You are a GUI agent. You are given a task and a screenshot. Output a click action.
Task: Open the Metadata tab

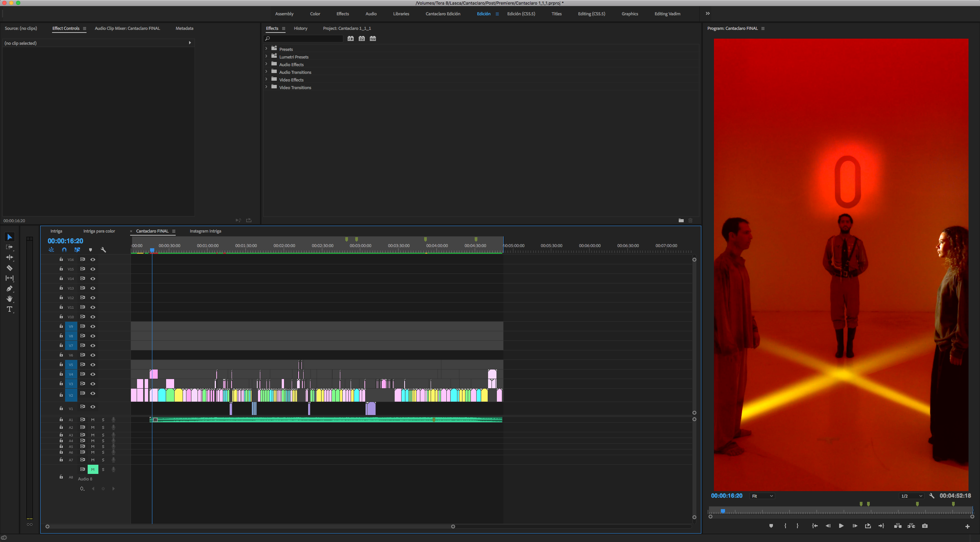185,28
